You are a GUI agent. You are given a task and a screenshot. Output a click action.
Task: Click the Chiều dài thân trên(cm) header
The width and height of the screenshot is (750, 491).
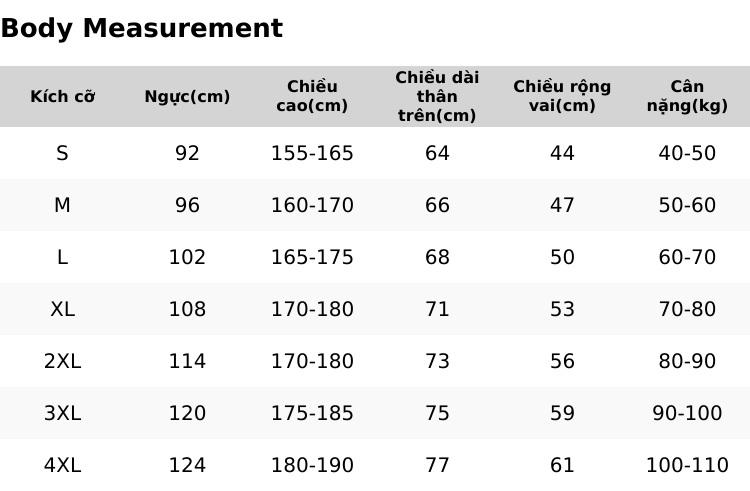(x=437, y=96)
